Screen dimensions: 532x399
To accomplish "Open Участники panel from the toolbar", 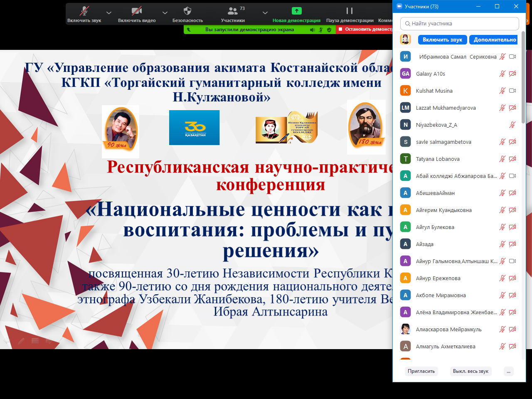I will 233,14.
